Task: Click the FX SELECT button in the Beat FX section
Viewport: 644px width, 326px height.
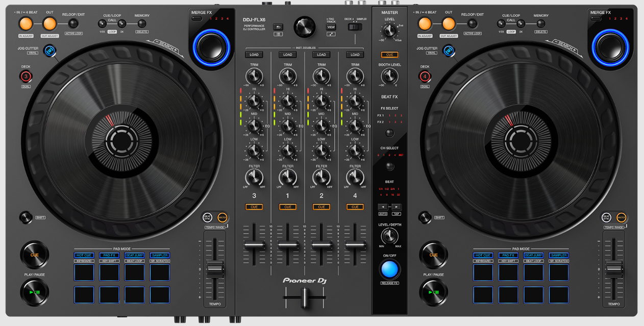Action: coord(389,133)
